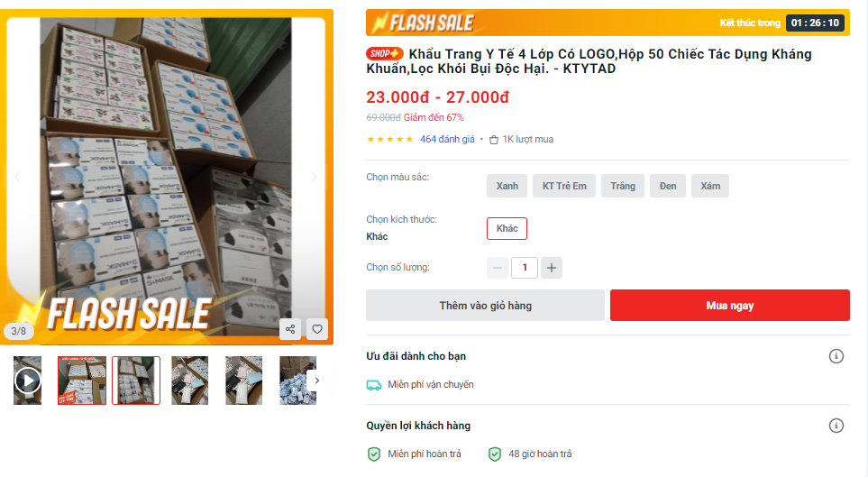The width and height of the screenshot is (868, 477).
Task: Open info icon for Ưu đãi dành cho bạn
Action: click(836, 356)
